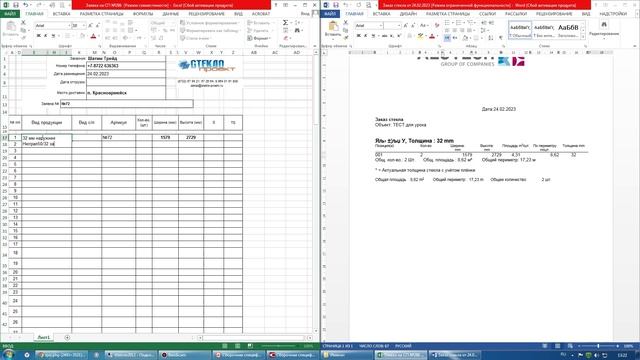Switch to РАССЫЛКИ tab in Word

516,14
